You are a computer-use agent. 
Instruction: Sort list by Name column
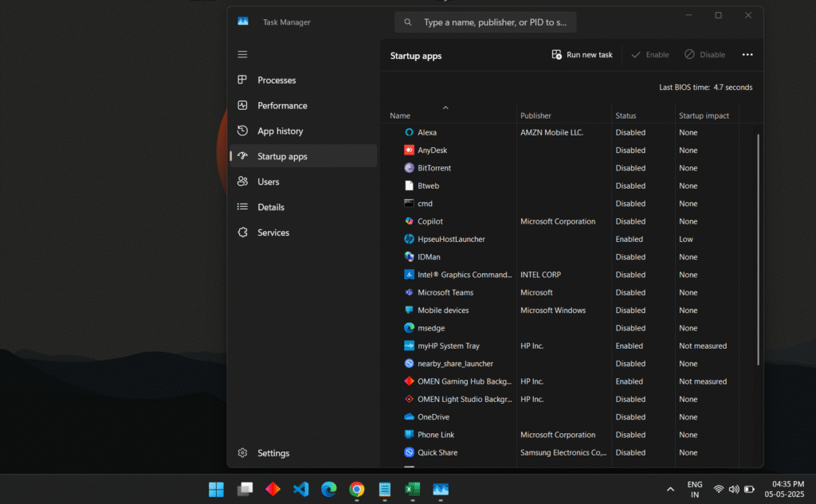[x=400, y=115]
